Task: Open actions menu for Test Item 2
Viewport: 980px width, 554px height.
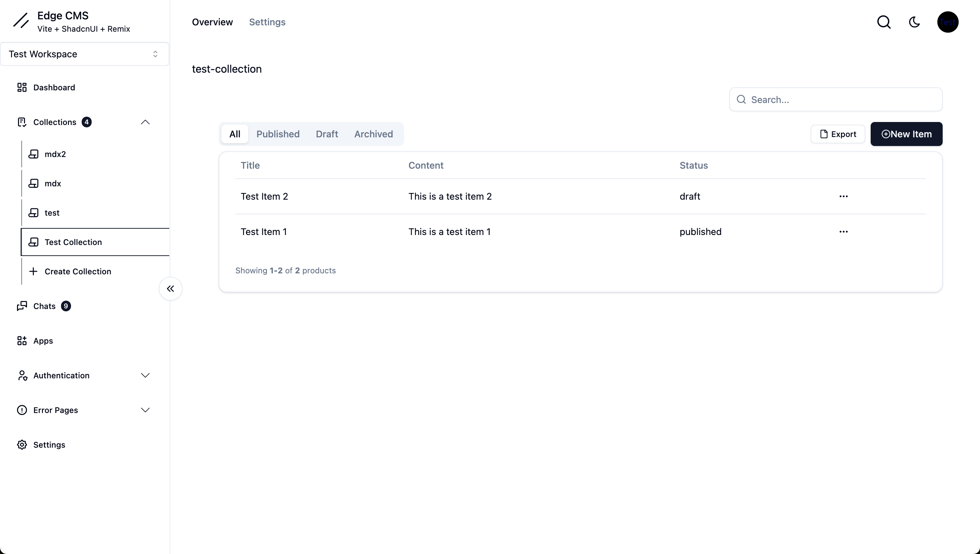Action: tap(843, 196)
